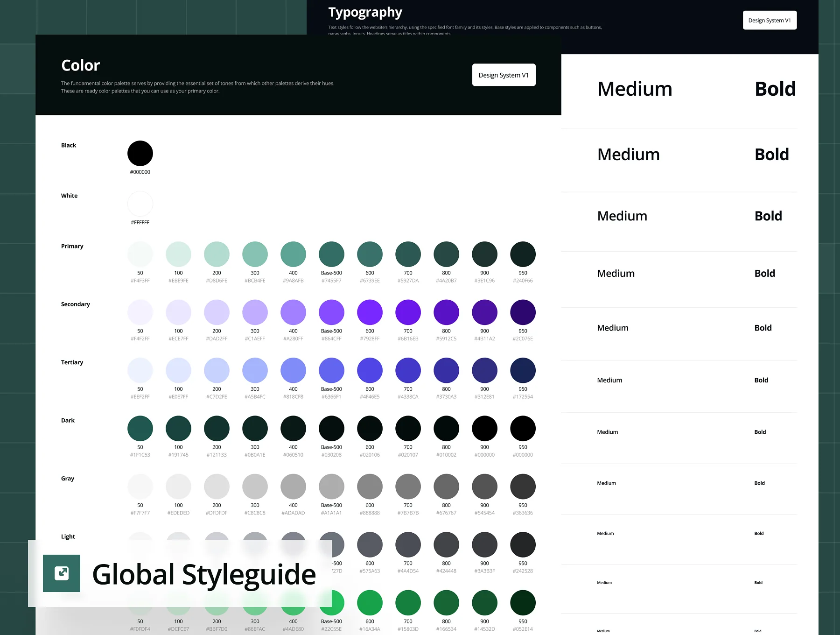Choose Secondary 200 swatch #DAD2FF
The height and width of the screenshot is (635, 840).
click(217, 312)
